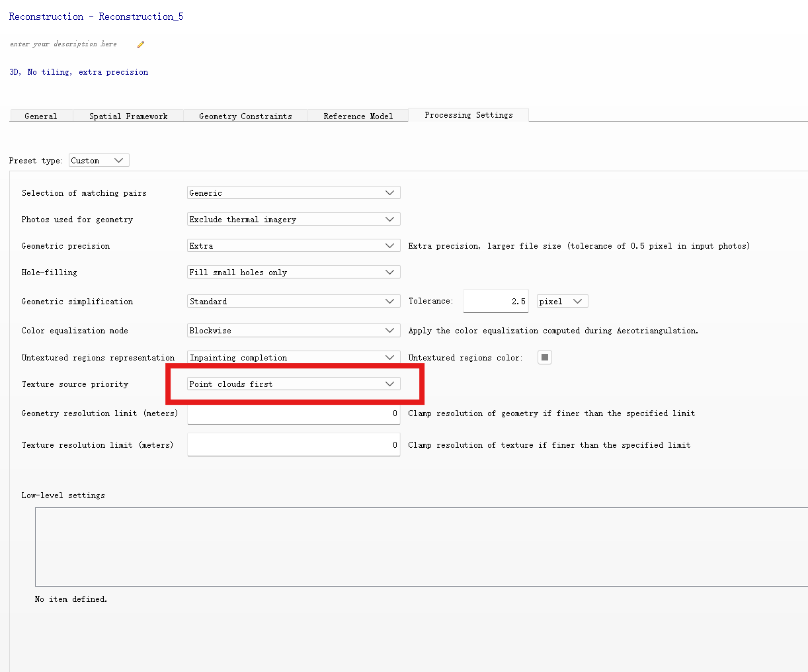Click the Texture resolution limit field

(294, 444)
